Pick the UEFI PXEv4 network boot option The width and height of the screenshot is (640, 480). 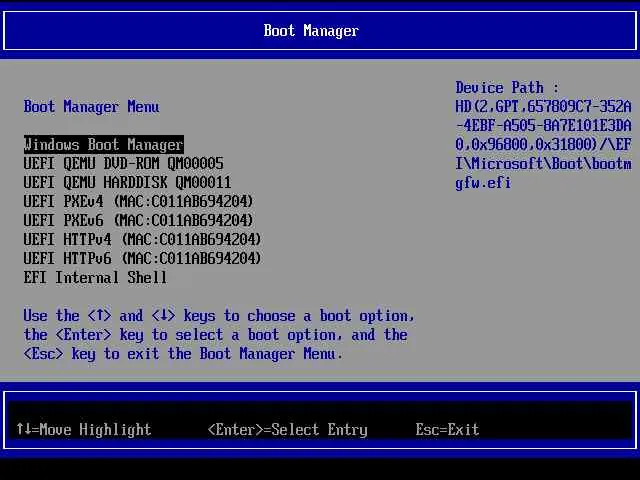pyautogui.click(x=138, y=201)
